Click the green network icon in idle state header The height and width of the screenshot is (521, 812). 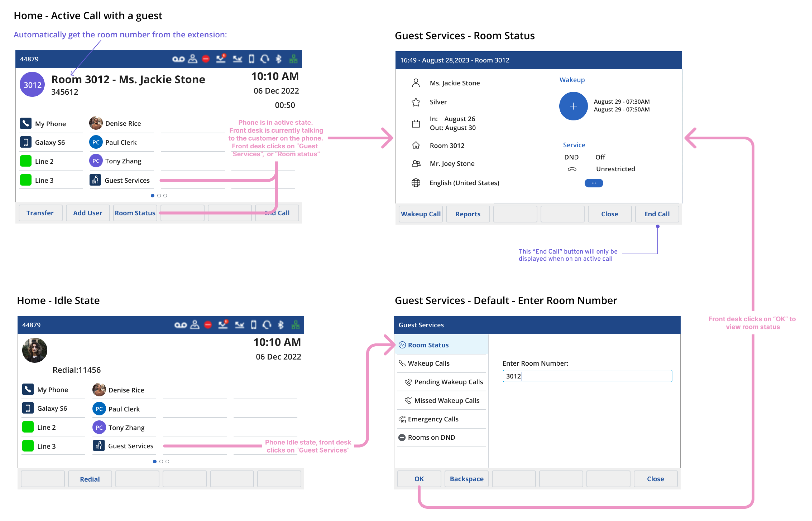pyautogui.click(x=295, y=325)
